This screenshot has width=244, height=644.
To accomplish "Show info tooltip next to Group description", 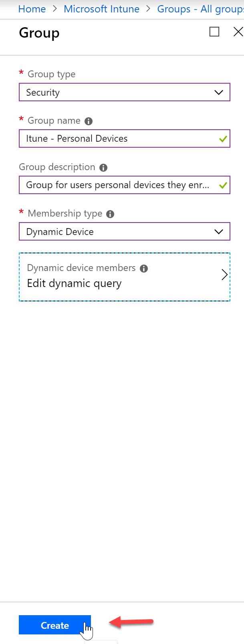I will point(103,168).
